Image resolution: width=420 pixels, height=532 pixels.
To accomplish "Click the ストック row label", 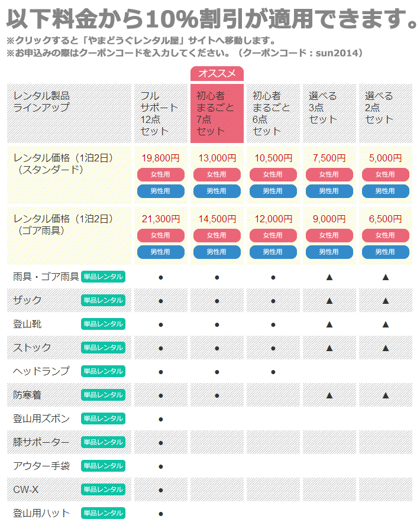I will (32, 348).
